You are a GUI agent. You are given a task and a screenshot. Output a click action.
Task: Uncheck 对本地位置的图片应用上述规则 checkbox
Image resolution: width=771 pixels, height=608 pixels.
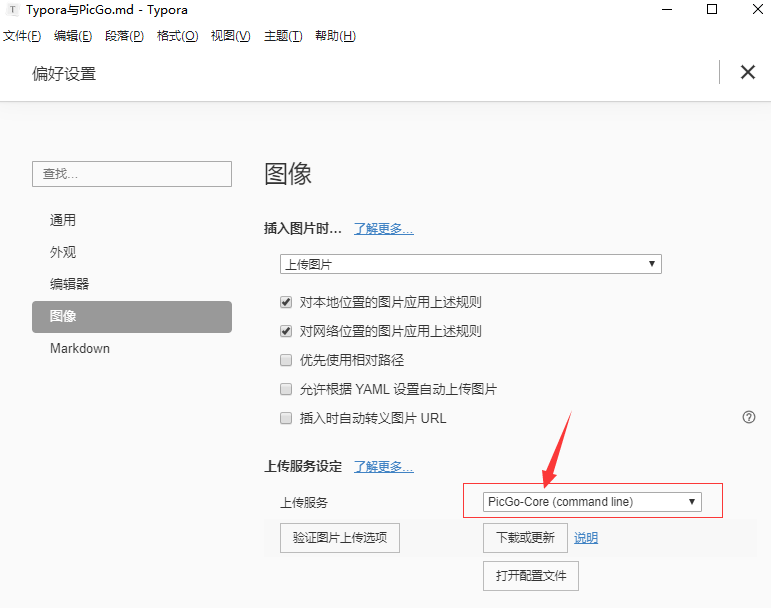click(x=286, y=302)
